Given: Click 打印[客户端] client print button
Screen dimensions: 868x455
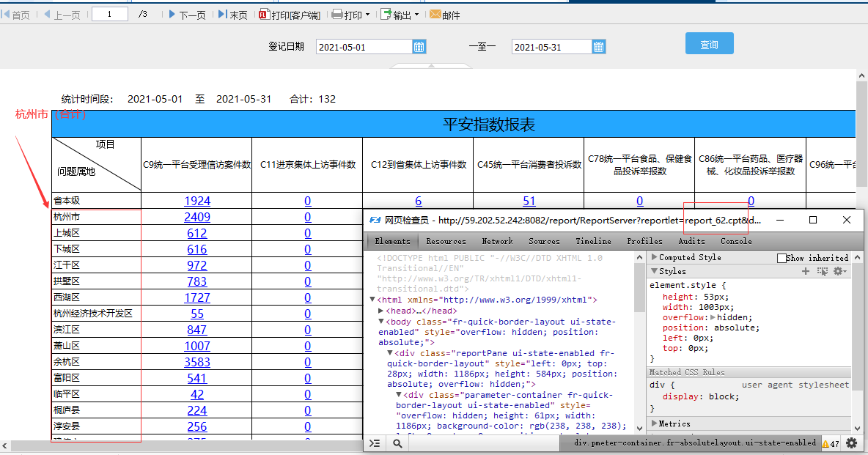Looking at the screenshot, I should pyautogui.click(x=290, y=15).
